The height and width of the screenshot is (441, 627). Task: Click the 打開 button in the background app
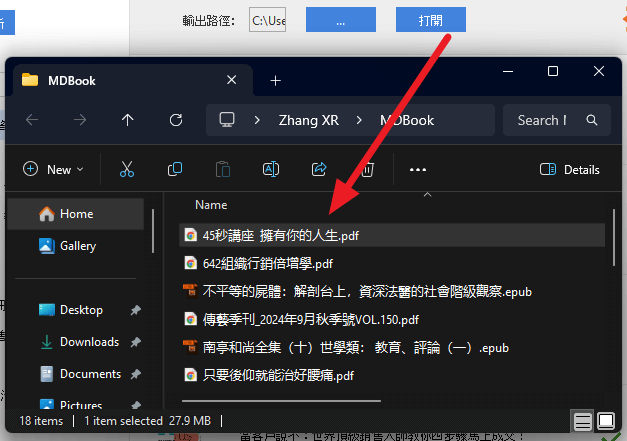[x=431, y=19]
